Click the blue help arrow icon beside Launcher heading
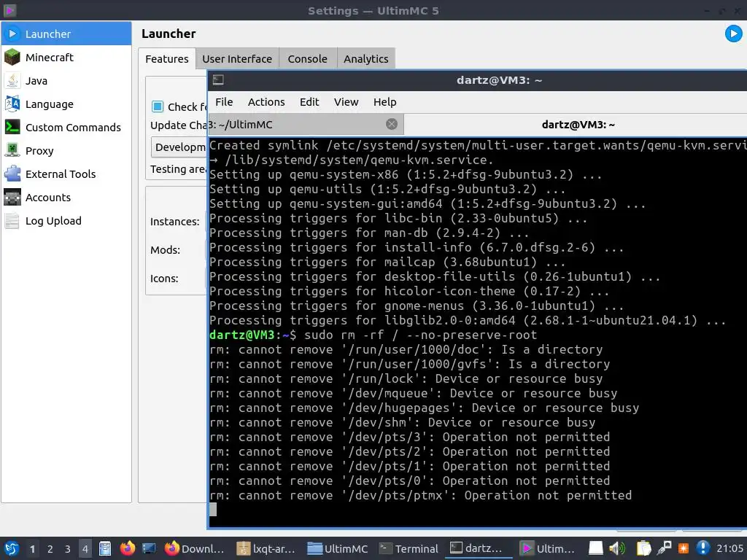Image resolution: width=747 pixels, height=560 pixels. click(x=733, y=34)
